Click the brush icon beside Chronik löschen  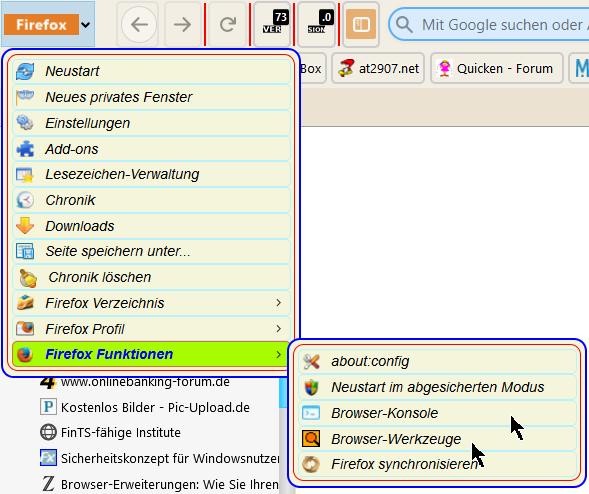coord(28,278)
